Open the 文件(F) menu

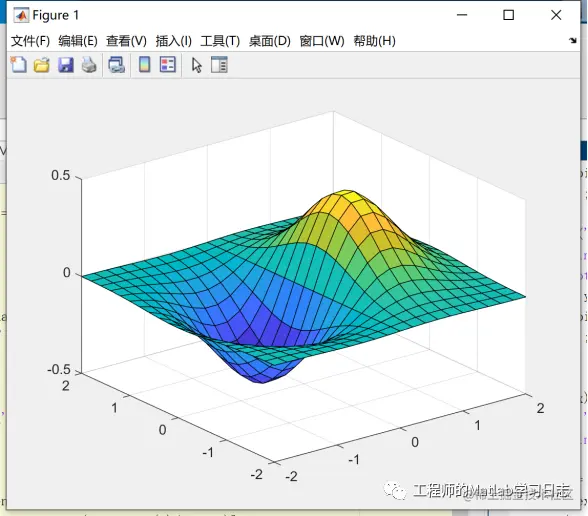[30, 41]
